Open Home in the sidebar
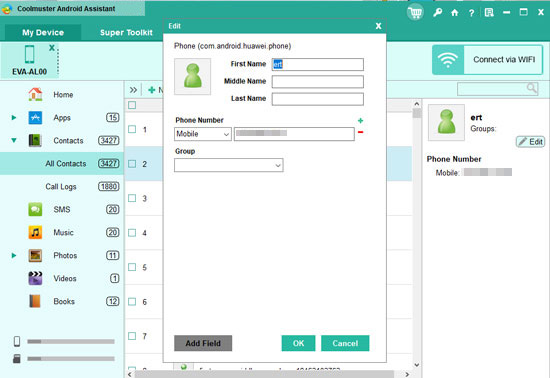The image size is (550, 378). click(x=63, y=95)
